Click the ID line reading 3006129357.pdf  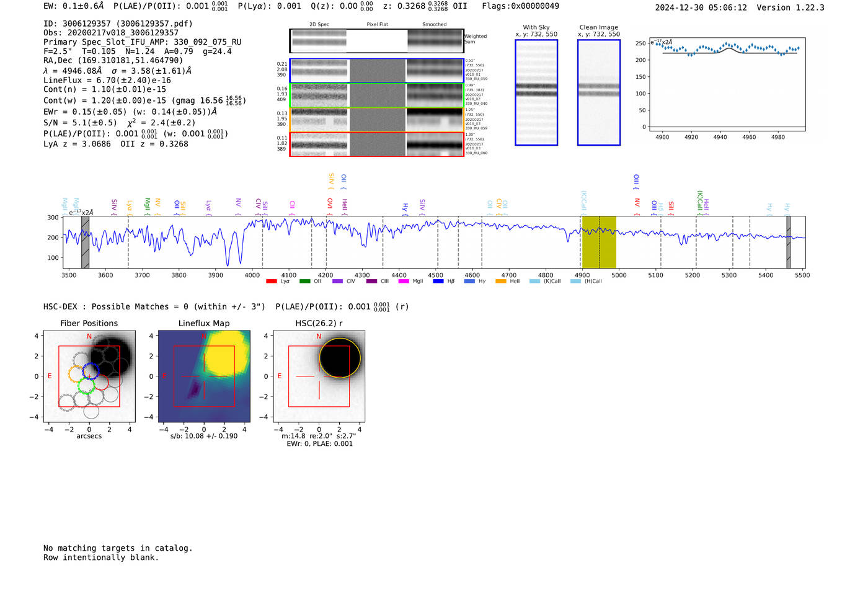[118, 24]
